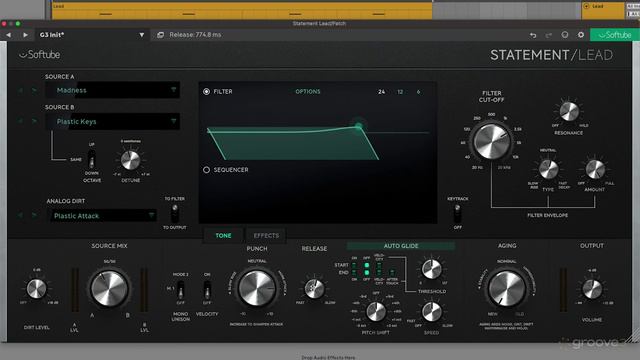Click the Pitch Shift knob

pos(376,311)
